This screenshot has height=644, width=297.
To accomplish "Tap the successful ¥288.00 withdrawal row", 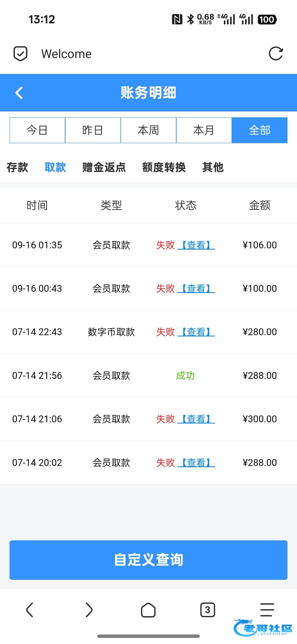I will click(x=148, y=375).
